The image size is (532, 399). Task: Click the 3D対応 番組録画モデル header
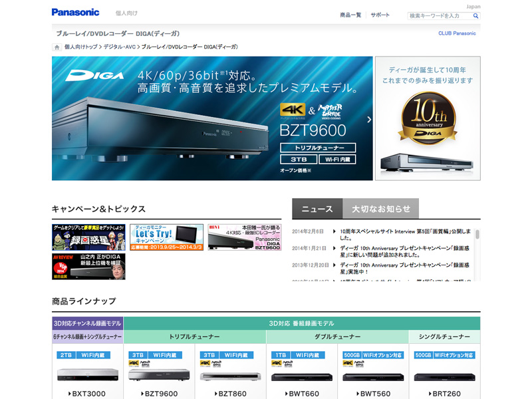pos(302,323)
